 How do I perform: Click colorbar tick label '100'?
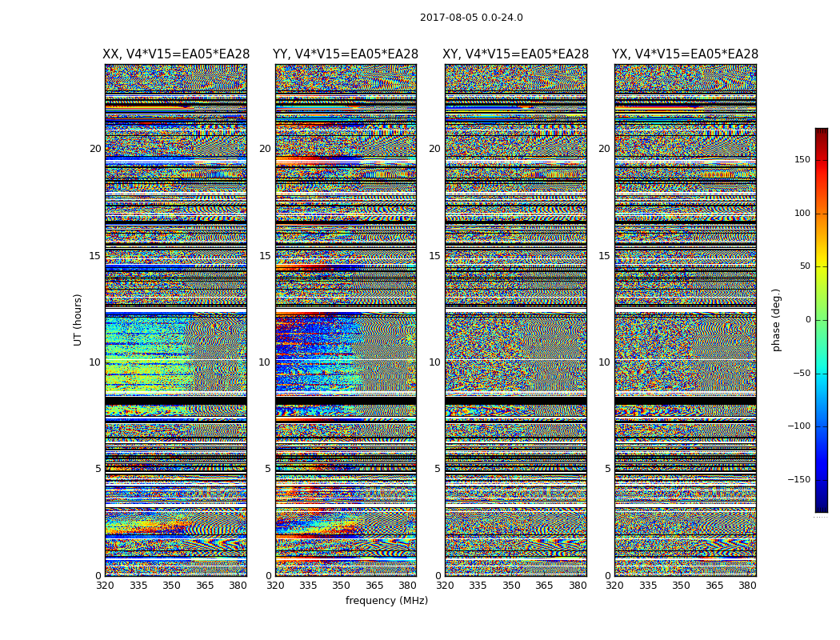pos(802,213)
